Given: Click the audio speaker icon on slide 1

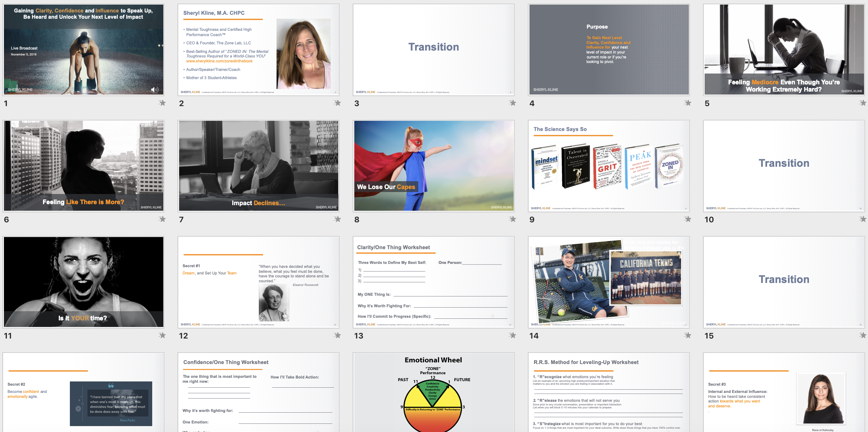Looking at the screenshot, I should pyautogui.click(x=154, y=90).
